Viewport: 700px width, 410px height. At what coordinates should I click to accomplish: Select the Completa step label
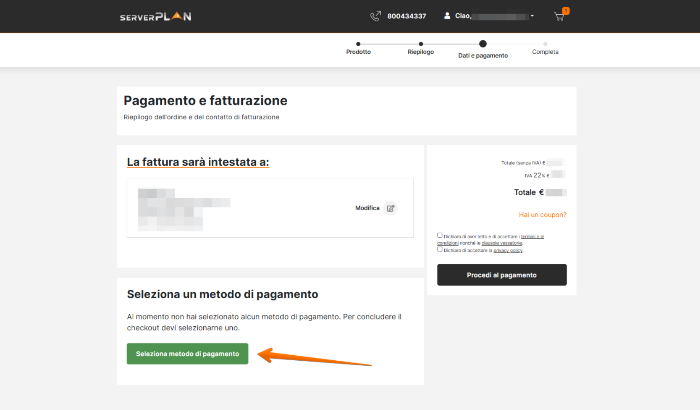[x=545, y=51]
